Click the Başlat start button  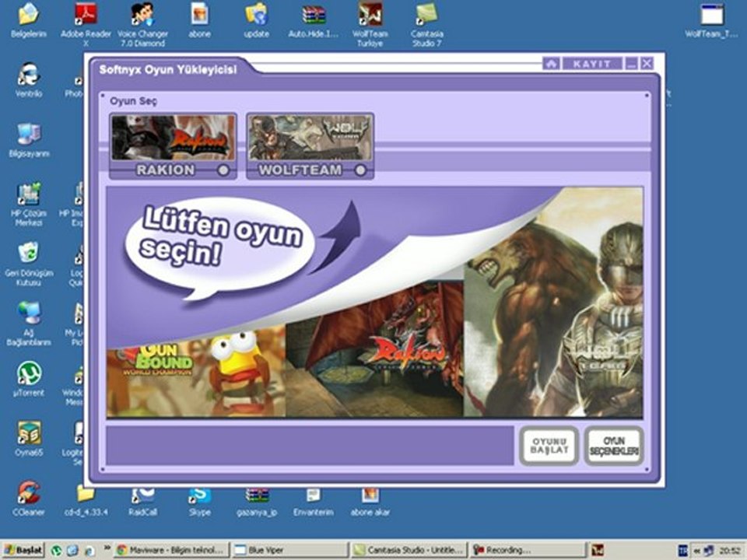tap(23, 551)
